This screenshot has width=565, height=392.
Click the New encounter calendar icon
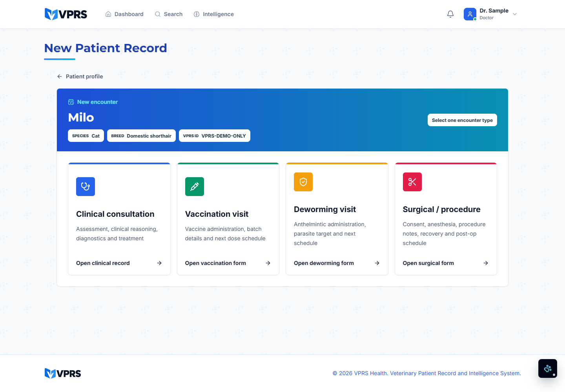[71, 102]
